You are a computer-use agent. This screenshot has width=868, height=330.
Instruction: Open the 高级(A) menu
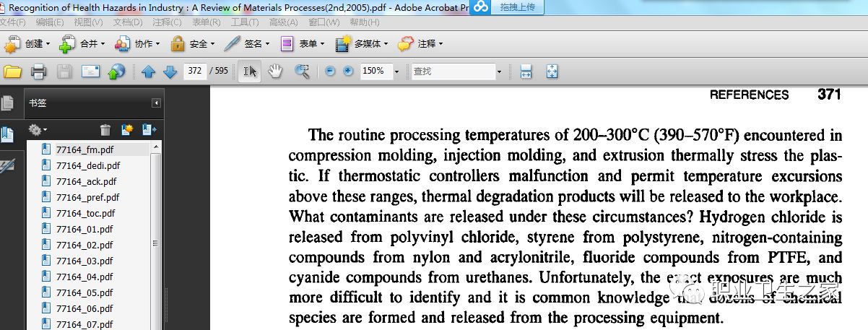point(283,22)
